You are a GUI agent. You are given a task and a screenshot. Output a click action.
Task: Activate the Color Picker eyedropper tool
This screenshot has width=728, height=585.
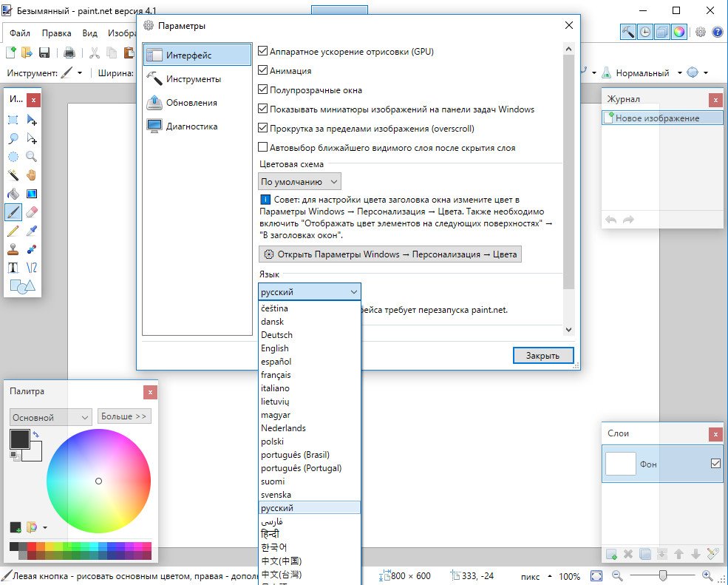(x=31, y=231)
